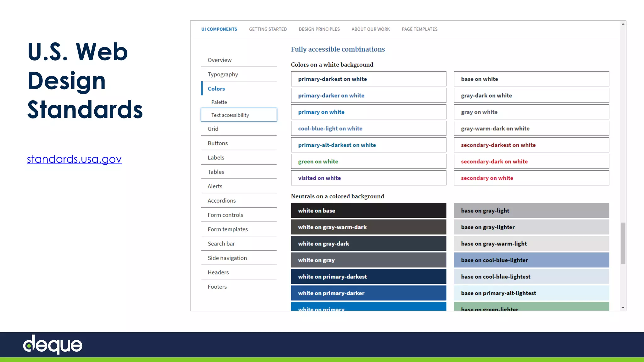644x362 pixels.
Task: Select Alerts in the sidebar
Action: coord(239,186)
